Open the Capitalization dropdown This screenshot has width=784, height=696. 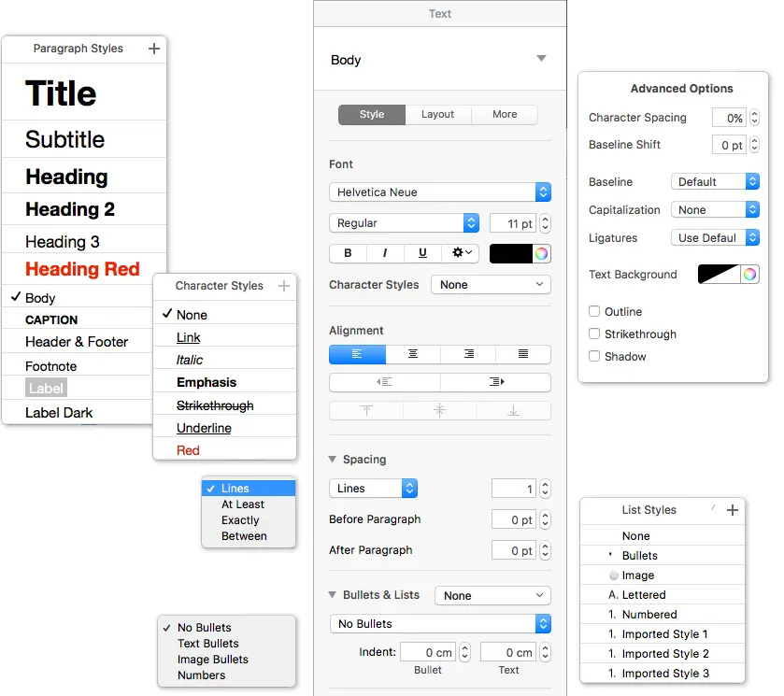[715, 210]
